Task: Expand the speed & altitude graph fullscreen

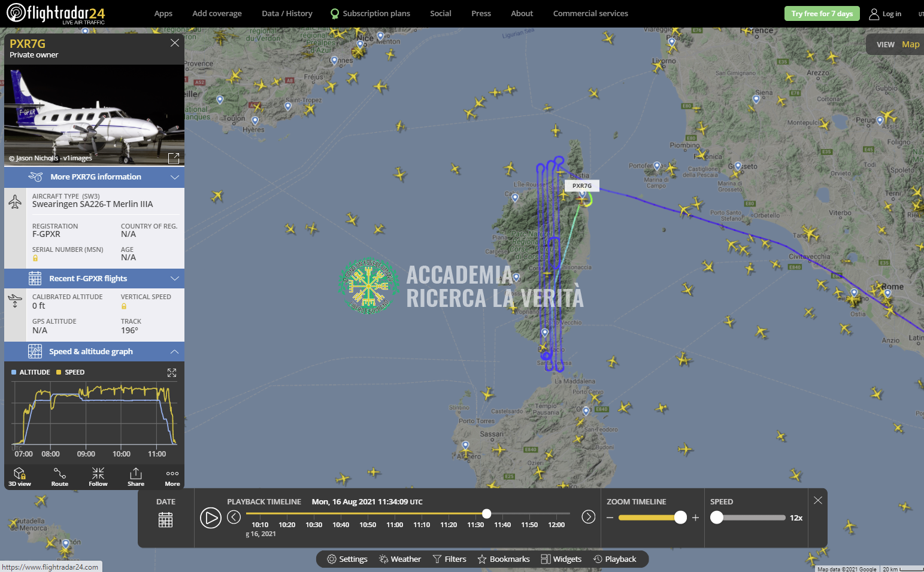Action: pos(172,373)
